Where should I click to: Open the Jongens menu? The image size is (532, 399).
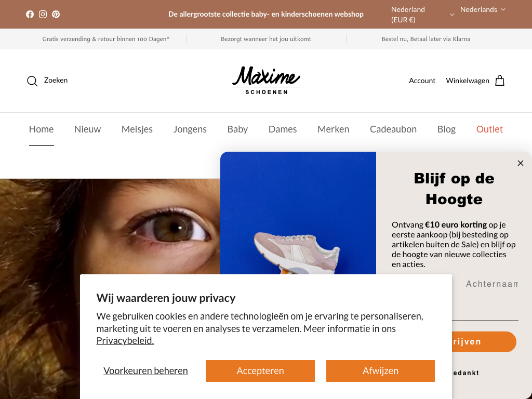point(190,129)
